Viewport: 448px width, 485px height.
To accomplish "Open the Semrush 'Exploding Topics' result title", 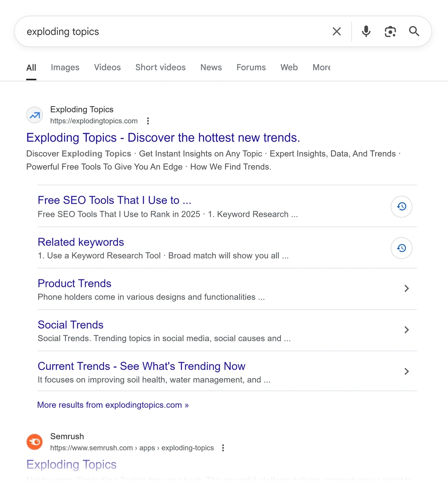I will point(71,464).
